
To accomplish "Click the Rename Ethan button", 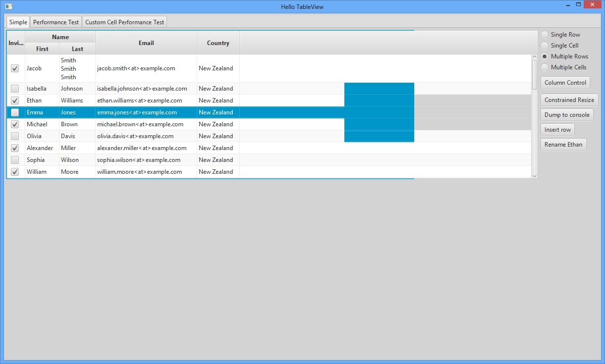I will [563, 145].
